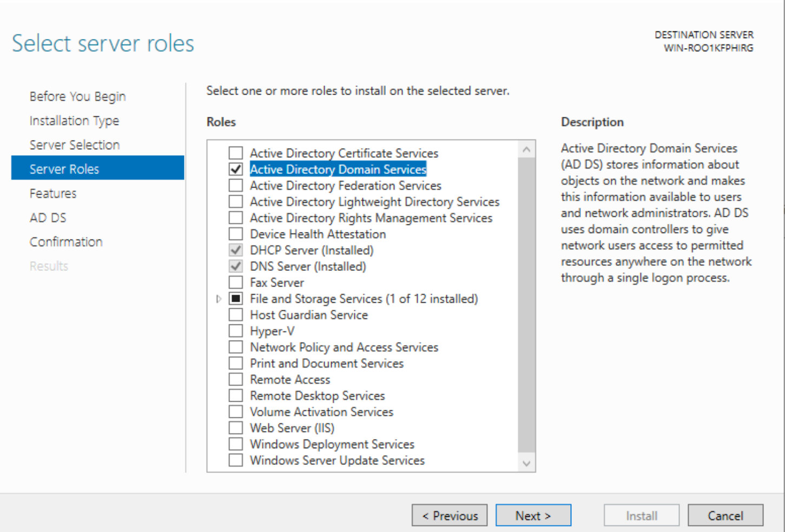
Task: Go back with the Previous button
Action: click(x=450, y=516)
